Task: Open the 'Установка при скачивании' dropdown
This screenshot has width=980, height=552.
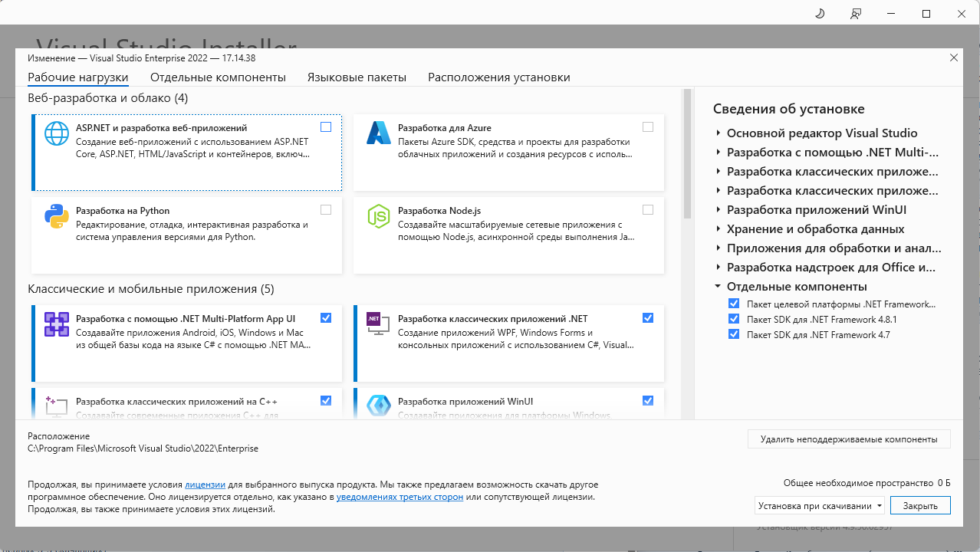Action: (819, 506)
